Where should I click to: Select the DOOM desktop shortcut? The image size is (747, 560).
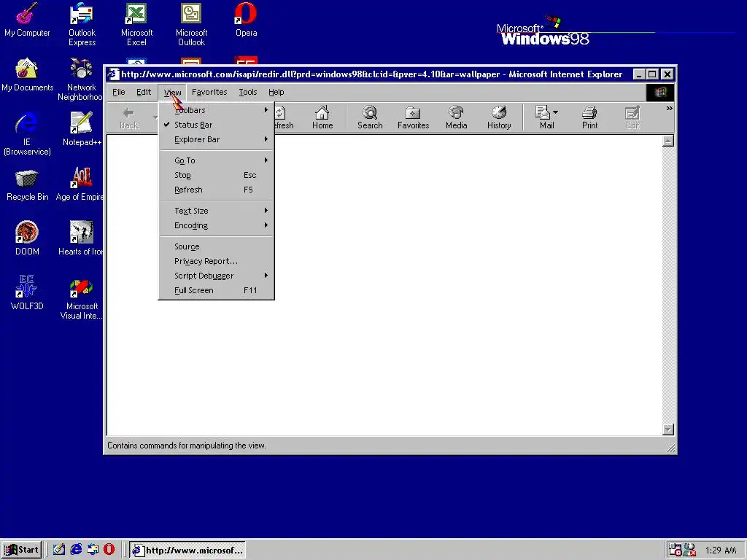tap(27, 238)
